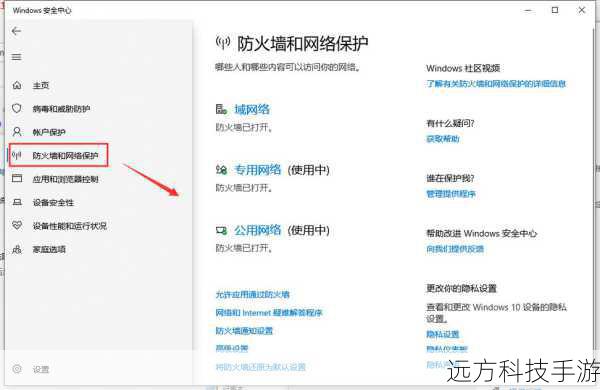The image size is (600, 390).
Task: Click 获取帮助 link
Action: tap(443, 139)
